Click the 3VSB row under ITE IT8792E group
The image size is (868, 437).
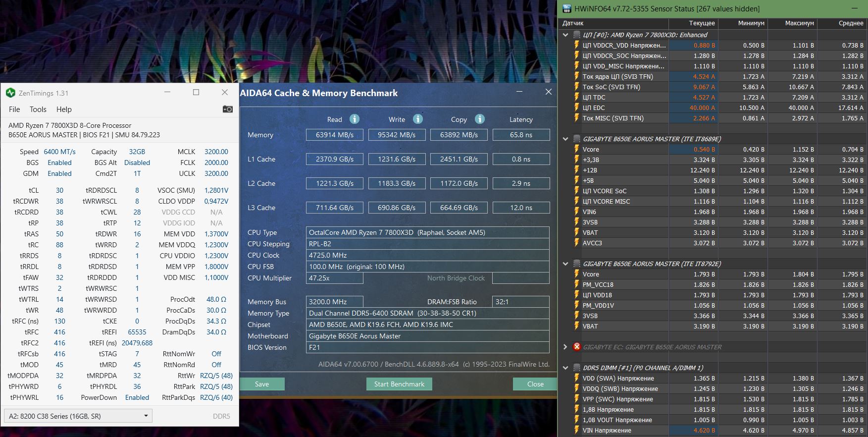[713, 316]
